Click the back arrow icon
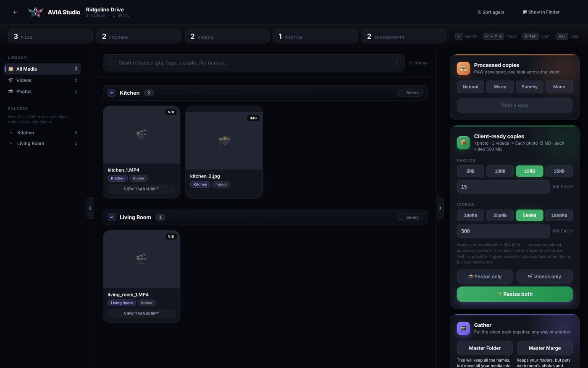This screenshot has height=368, width=588. coord(15,12)
